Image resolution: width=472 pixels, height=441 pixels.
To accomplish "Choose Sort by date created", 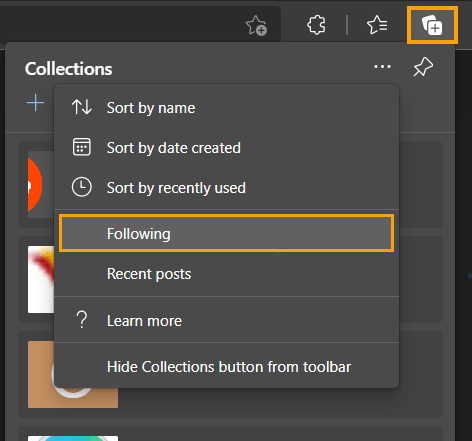I will tap(226, 148).
